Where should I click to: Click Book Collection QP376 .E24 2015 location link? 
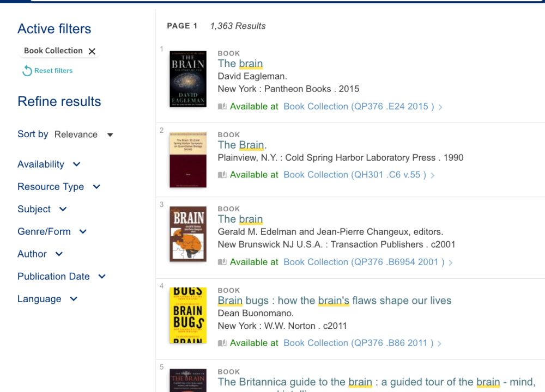(x=359, y=107)
